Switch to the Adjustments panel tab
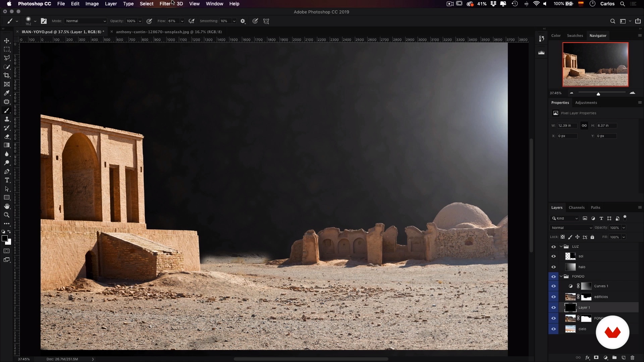The image size is (644, 362). point(586,103)
